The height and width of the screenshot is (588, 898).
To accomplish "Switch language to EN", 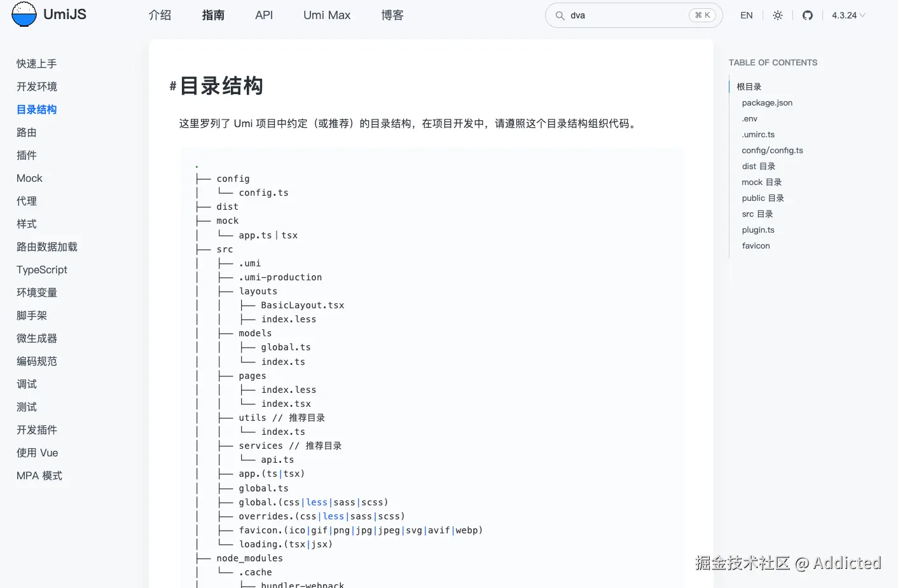I will tap(747, 15).
